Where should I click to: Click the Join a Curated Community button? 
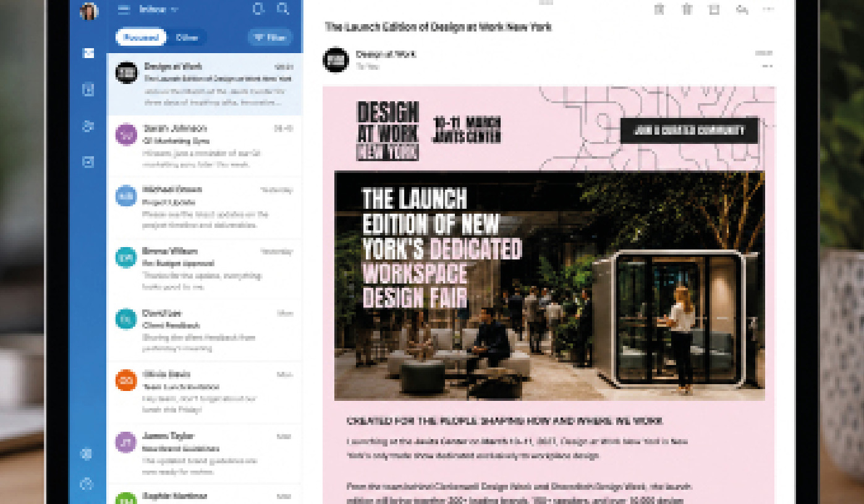[x=689, y=130]
